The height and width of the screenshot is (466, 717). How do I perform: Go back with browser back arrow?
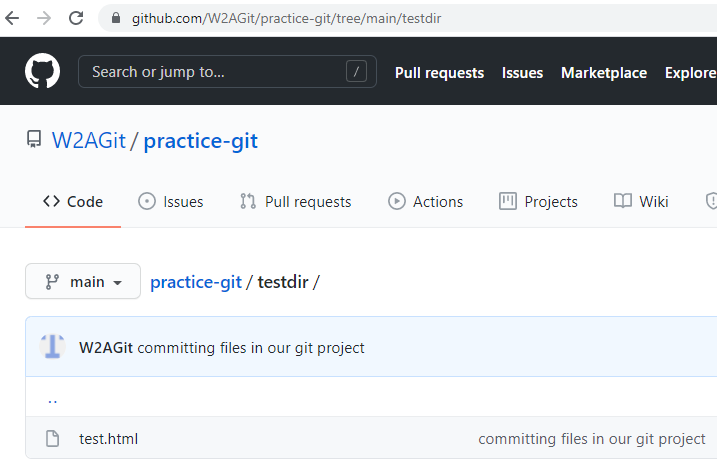[12, 18]
